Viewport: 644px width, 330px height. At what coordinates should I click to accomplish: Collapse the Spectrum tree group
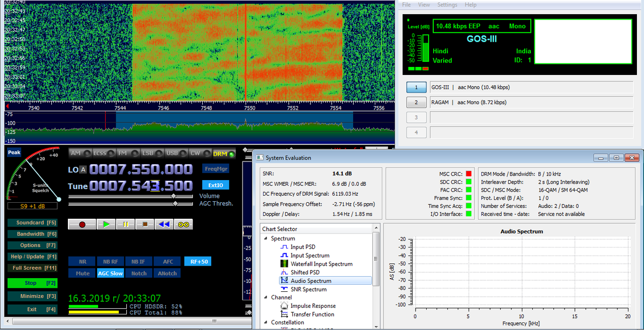[x=266, y=238]
